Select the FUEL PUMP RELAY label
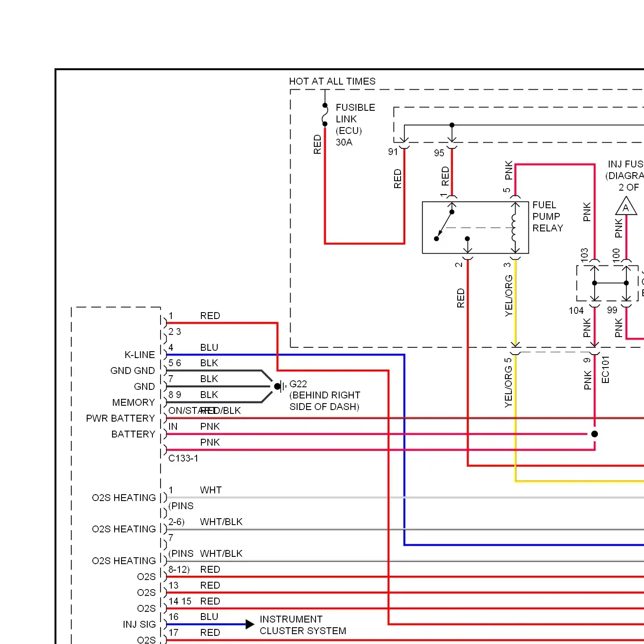 547,216
